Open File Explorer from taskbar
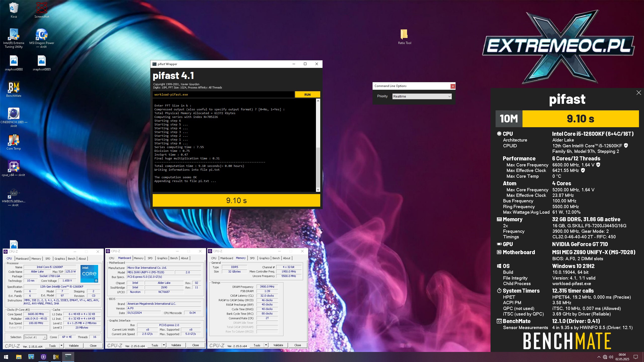644x362 pixels. tap(19, 357)
